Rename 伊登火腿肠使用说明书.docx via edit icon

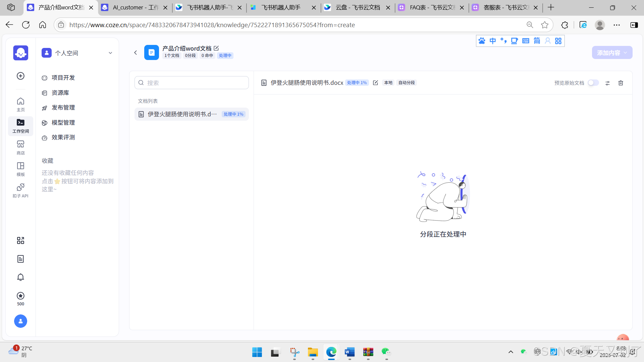[x=375, y=83]
